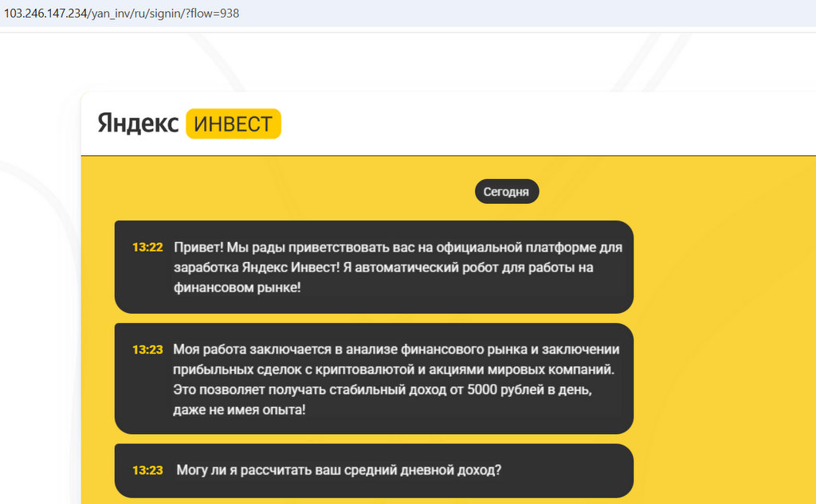
Task: Click the 13:22 timestamp
Action: 147,247
